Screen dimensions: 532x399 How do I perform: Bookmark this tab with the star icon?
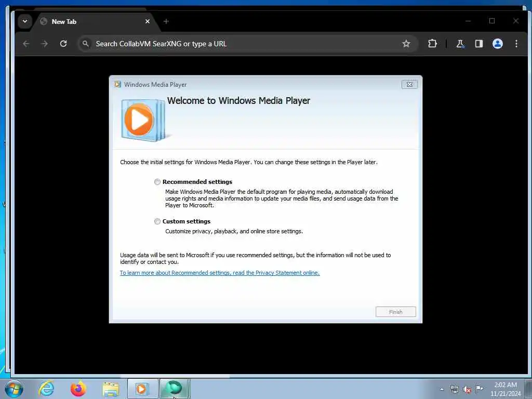click(x=406, y=44)
